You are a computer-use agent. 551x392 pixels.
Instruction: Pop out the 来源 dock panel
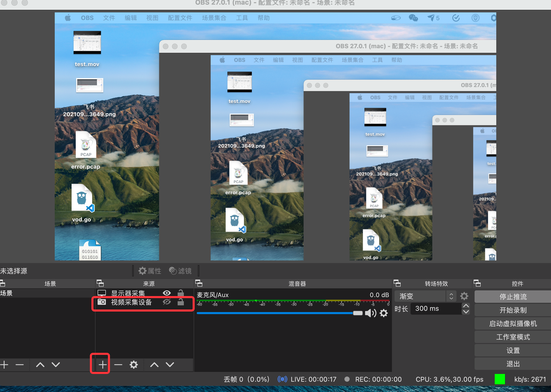click(100, 284)
